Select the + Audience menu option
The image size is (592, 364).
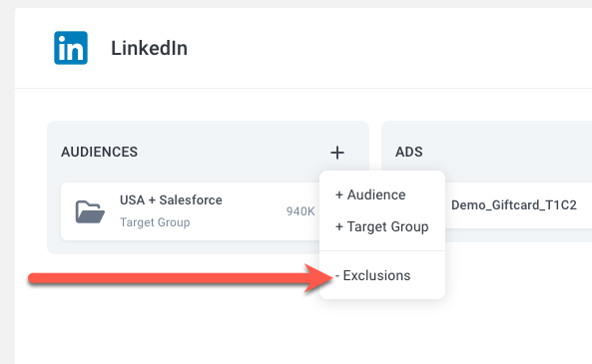pyautogui.click(x=370, y=194)
